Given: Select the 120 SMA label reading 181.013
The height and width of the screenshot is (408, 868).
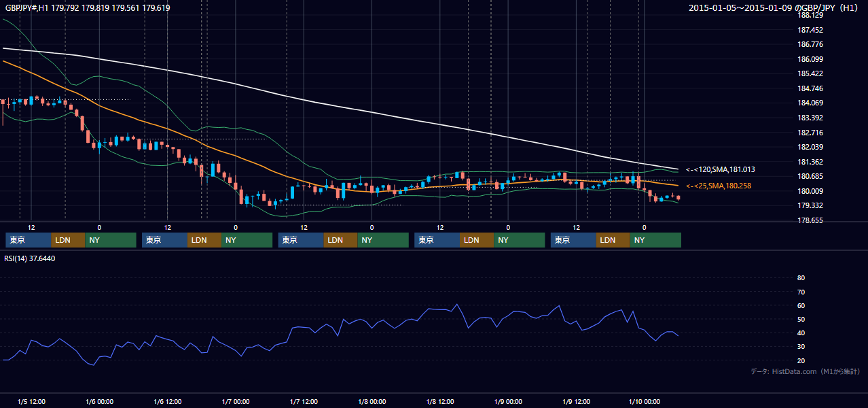Looking at the screenshot, I should click(721, 169).
